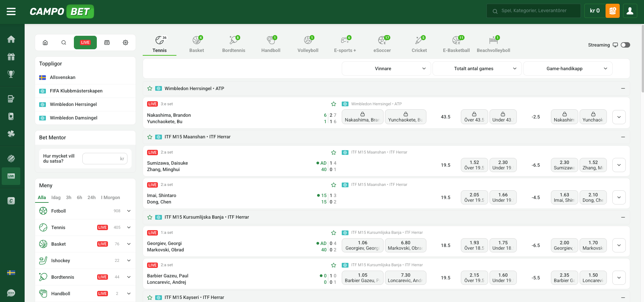This screenshot has height=302, width=644.
Task: Open the orange deposit coins button
Action: (x=613, y=11)
